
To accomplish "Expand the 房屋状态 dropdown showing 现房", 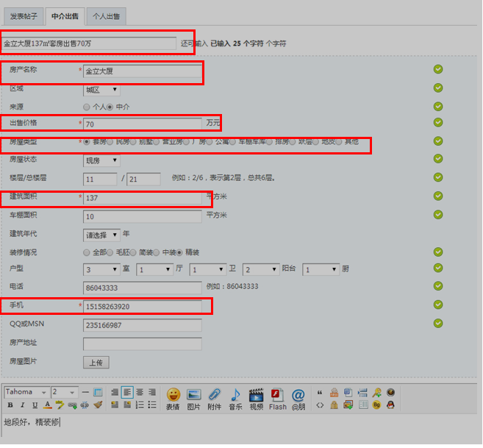I will point(101,160).
